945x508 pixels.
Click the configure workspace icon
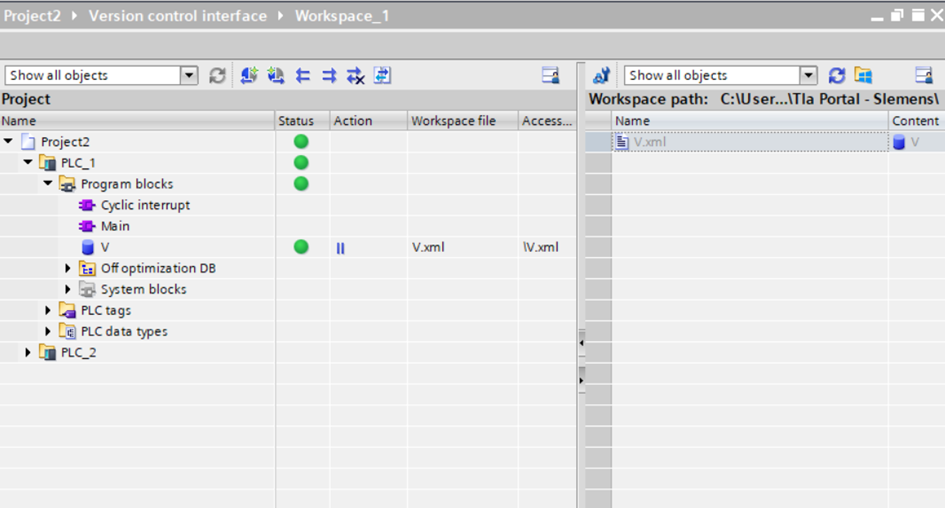coord(601,76)
